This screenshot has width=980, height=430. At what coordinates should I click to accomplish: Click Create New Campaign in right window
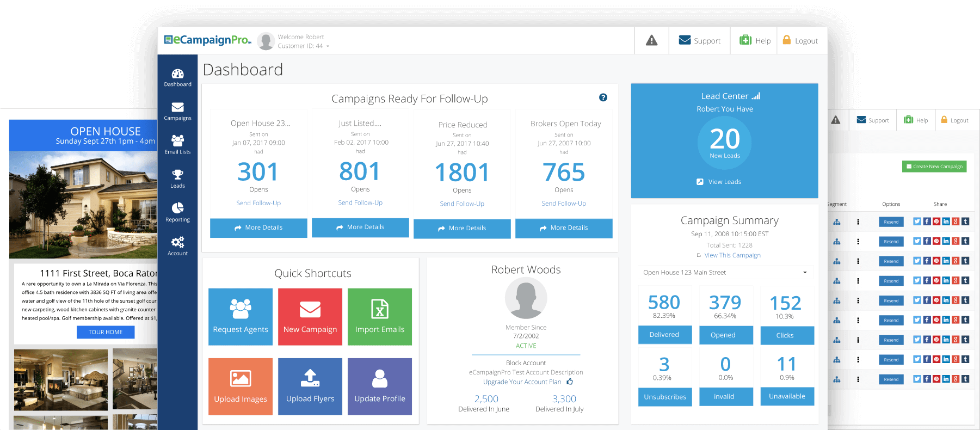coord(934,167)
